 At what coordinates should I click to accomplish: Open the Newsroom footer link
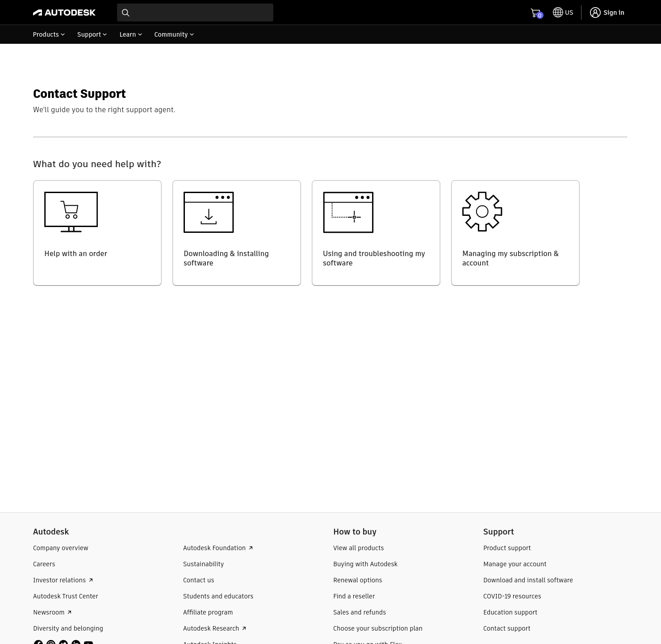tap(52, 612)
